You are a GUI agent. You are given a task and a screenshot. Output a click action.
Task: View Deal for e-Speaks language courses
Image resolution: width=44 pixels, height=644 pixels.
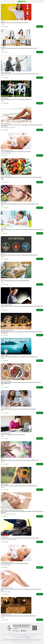pos(40,26)
